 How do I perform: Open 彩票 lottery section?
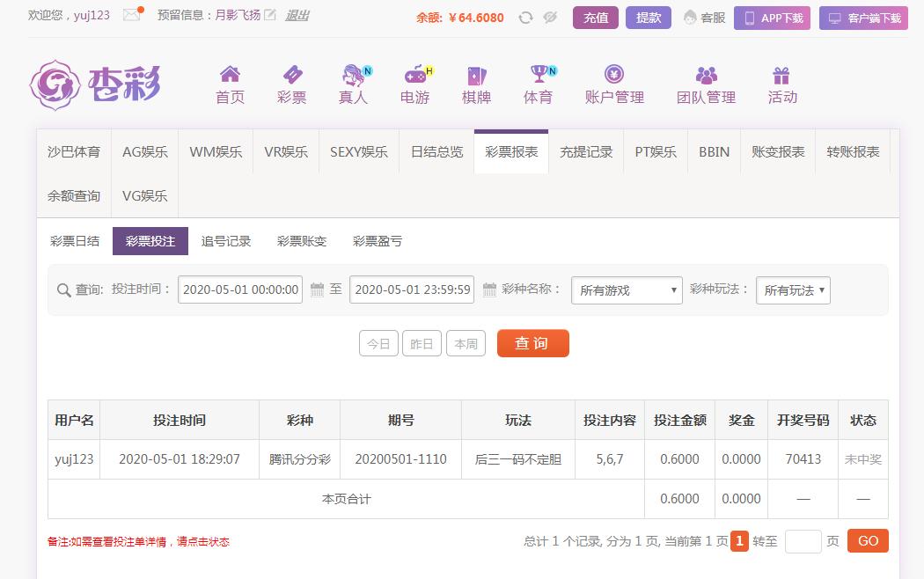[x=291, y=85]
